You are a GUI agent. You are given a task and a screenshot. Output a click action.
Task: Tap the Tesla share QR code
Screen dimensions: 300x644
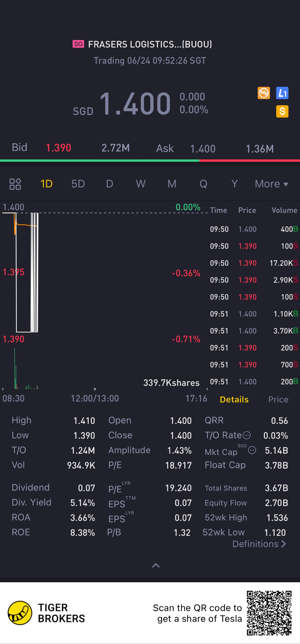tap(269, 613)
